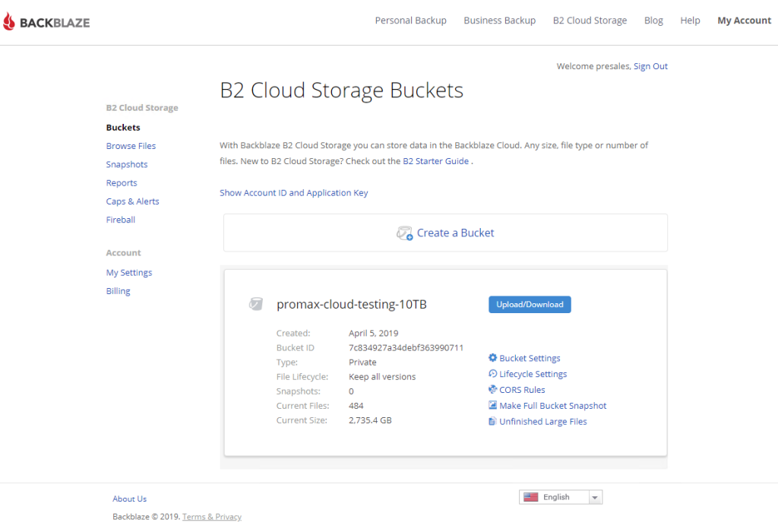778x532 pixels.
Task: Click the Current Size value 2,735.4 GB
Action: (x=370, y=420)
